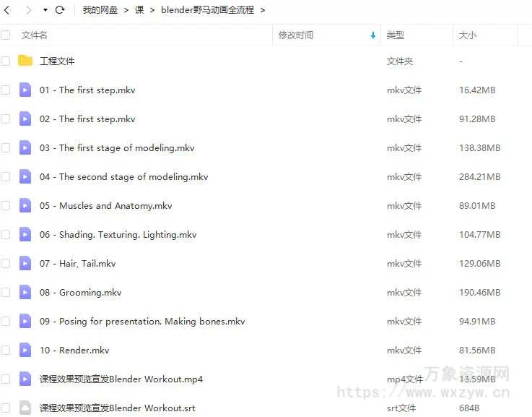Image resolution: width=532 pixels, height=417 pixels.
Task: Sort by 文件名 column header
Action: [35, 35]
